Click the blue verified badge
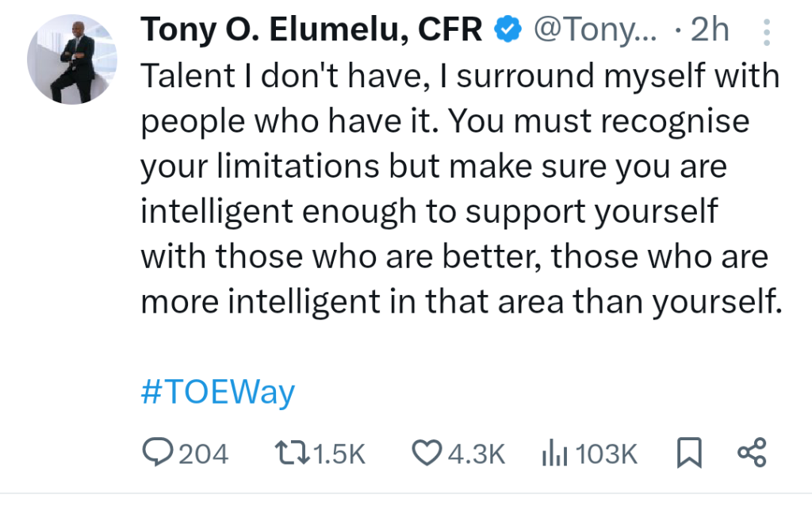This screenshot has height=514, width=812. click(x=507, y=31)
